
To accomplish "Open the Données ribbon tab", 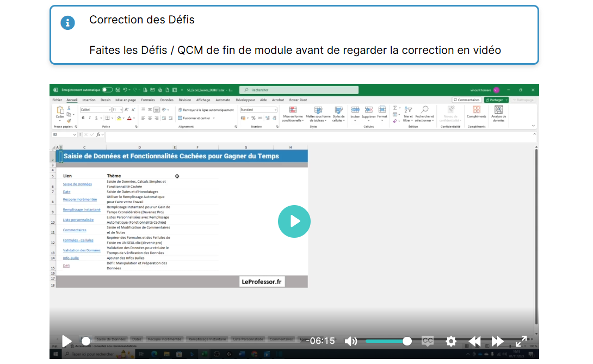I will click(166, 100).
